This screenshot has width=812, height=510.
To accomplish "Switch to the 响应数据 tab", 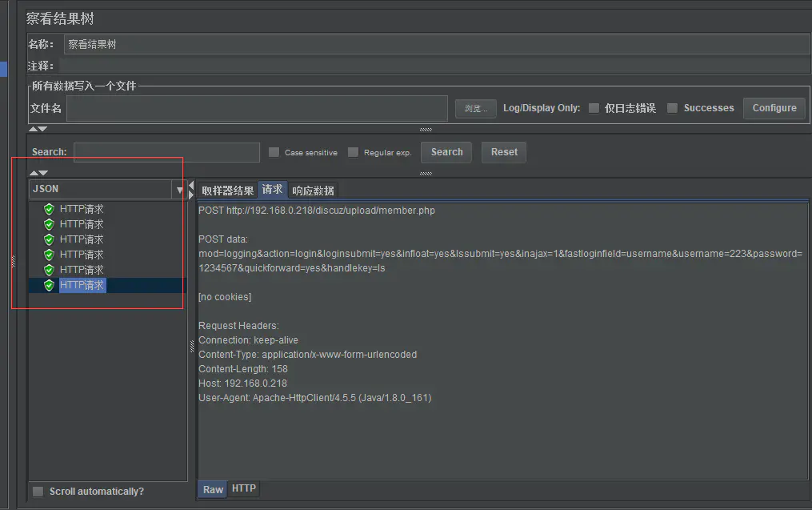I will [313, 191].
